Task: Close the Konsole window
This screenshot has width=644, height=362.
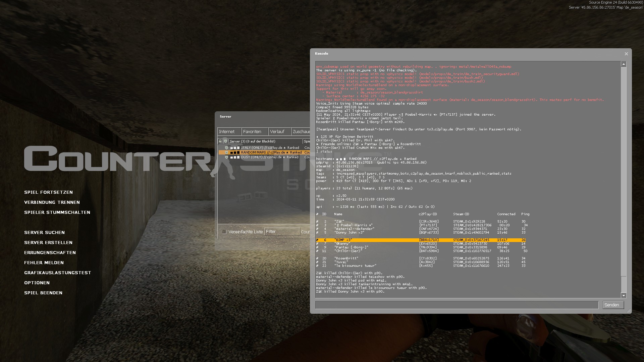Action: 626,54
